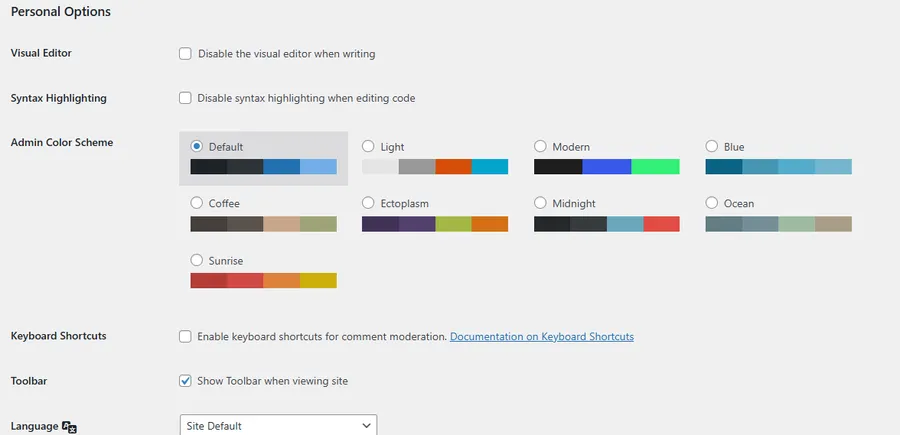This screenshot has height=435, width=900.
Task: Click the Midnight red color swatch
Action: coord(661,224)
